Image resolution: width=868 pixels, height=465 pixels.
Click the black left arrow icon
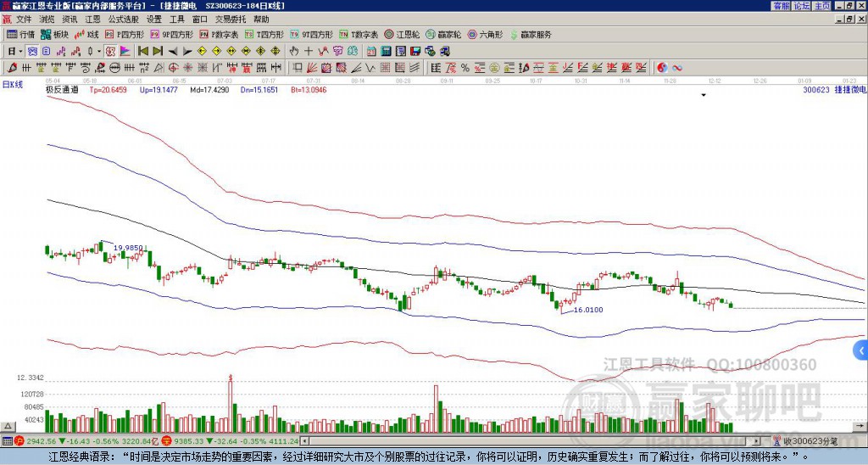[x=173, y=52]
